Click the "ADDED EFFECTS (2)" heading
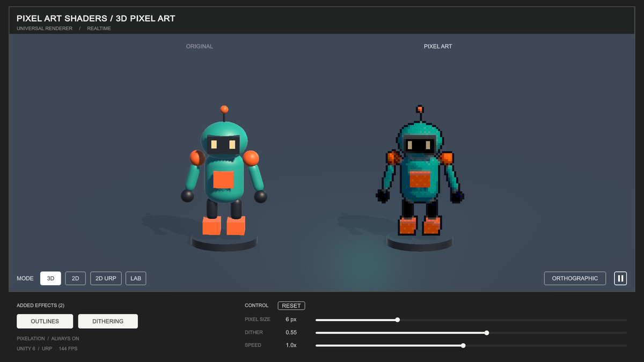Image resolution: width=644 pixels, height=362 pixels. tap(41, 305)
